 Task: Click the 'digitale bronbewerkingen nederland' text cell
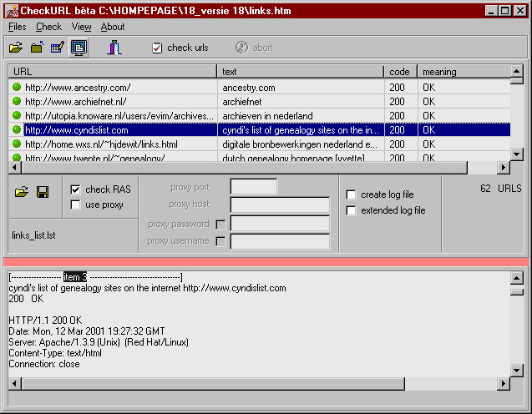[x=300, y=144]
